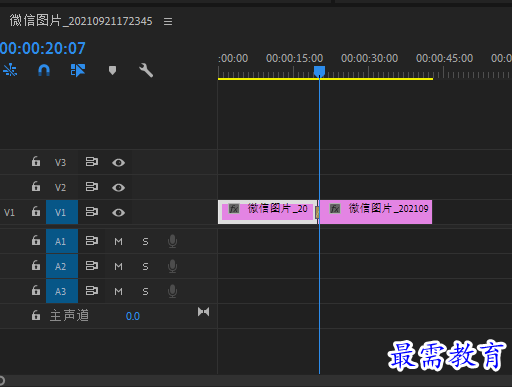
Task: Click ruler at 00:00:45:00
Action: point(444,58)
